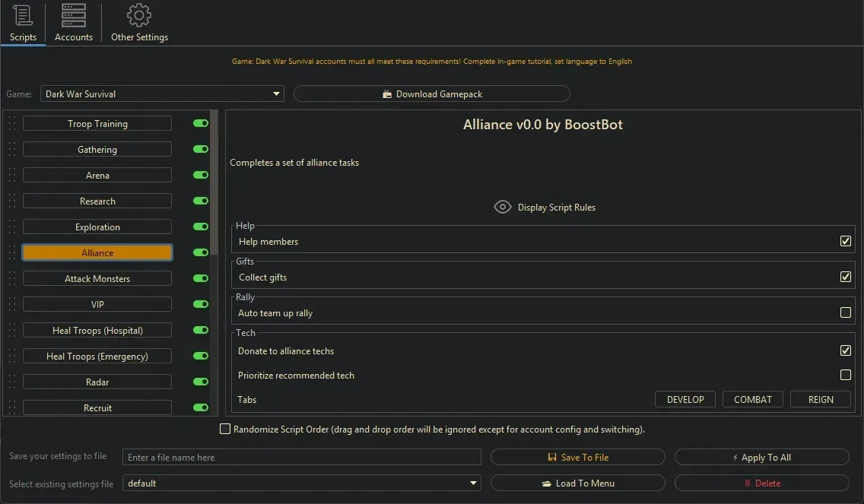Open the Scripts tab
Screen dimensions: 864x504
pyautogui.click(x=23, y=23)
